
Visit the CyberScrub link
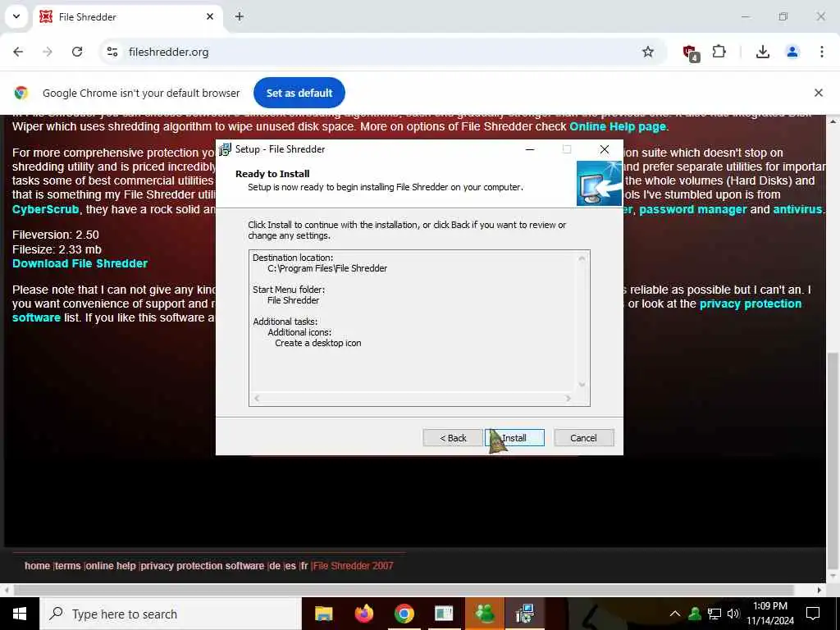46,209
